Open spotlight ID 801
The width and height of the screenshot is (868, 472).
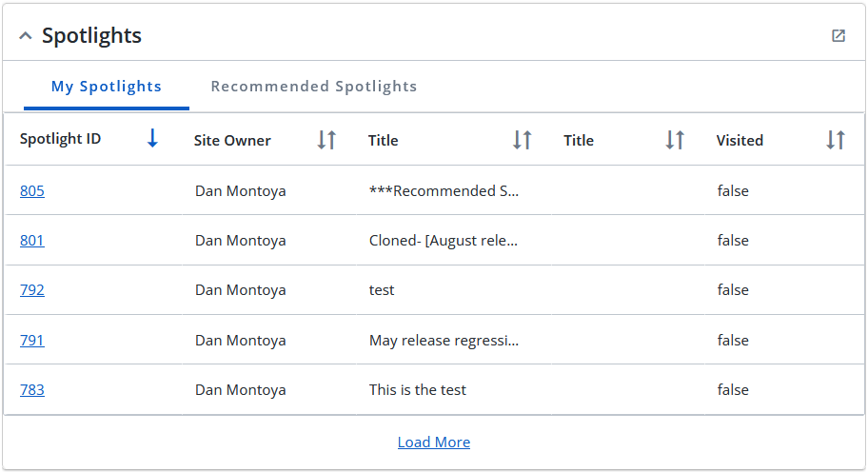tap(32, 240)
